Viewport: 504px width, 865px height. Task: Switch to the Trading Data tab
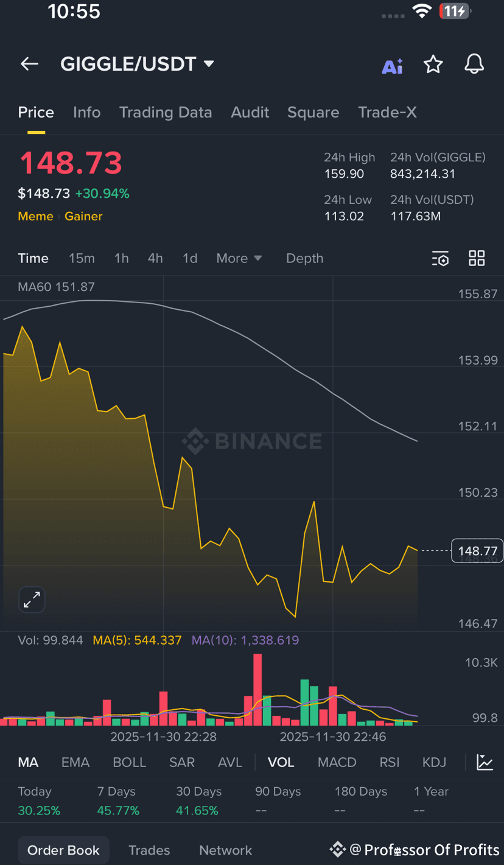(x=166, y=113)
